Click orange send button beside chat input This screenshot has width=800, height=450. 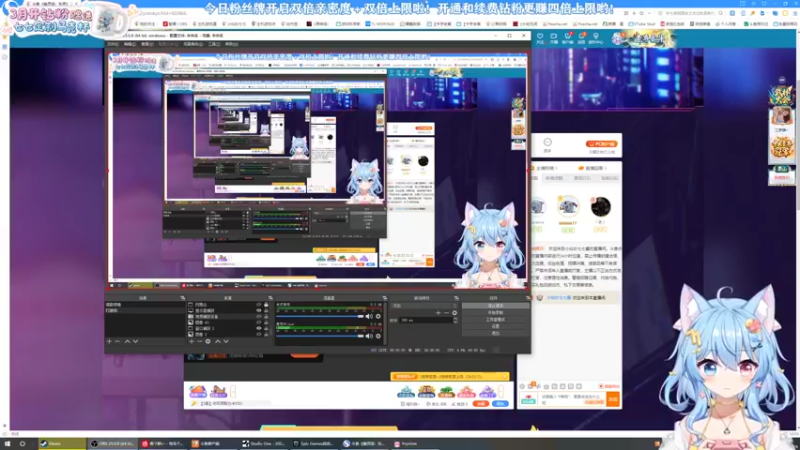613,399
